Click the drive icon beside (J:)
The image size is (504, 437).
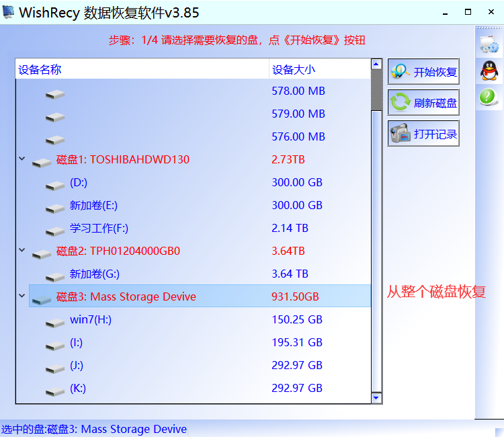click(x=55, y=368)
